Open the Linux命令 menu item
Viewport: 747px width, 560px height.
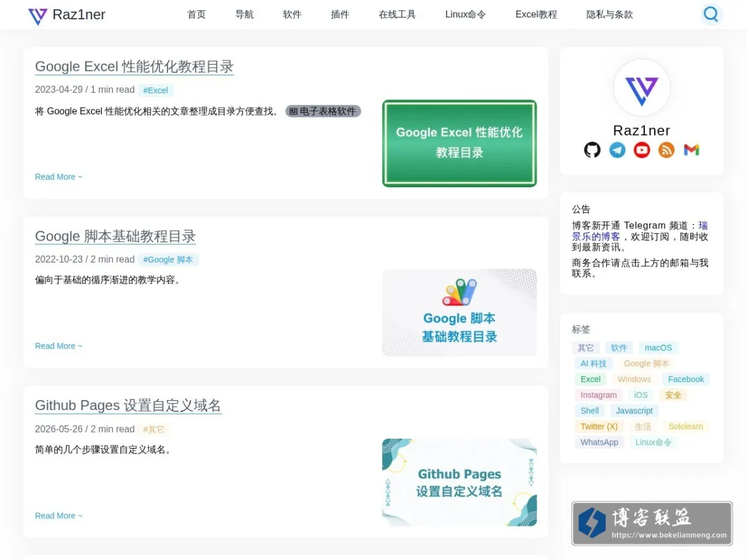click(466, 14)
